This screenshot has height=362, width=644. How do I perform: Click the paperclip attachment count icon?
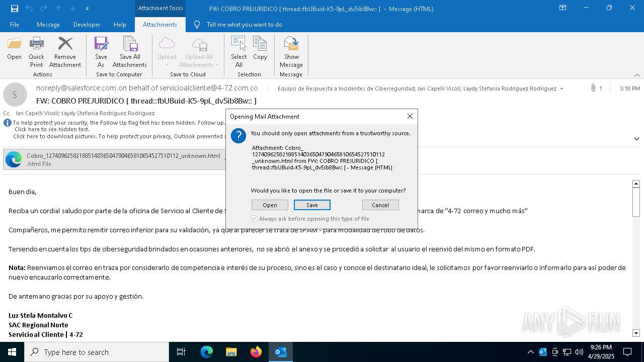point(594,88)
